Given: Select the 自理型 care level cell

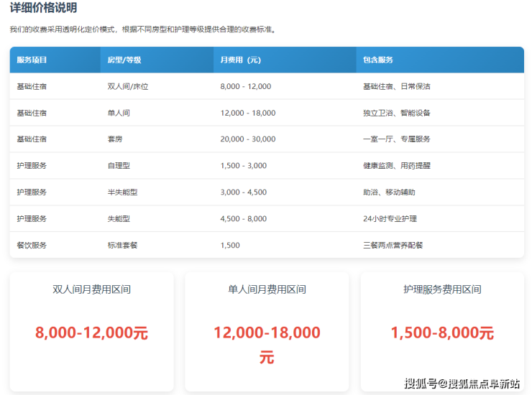Looking at the screenshot, I should pos(119,166).
